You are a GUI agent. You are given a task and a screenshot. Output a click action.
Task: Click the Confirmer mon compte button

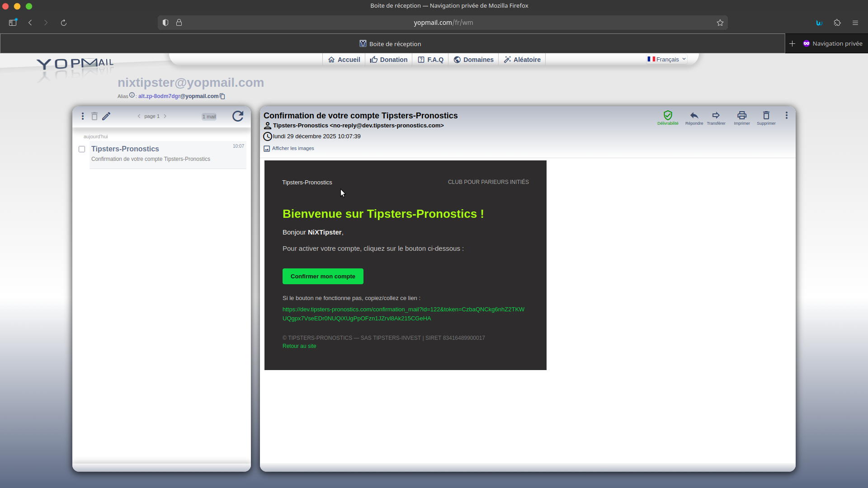(323, 276)
